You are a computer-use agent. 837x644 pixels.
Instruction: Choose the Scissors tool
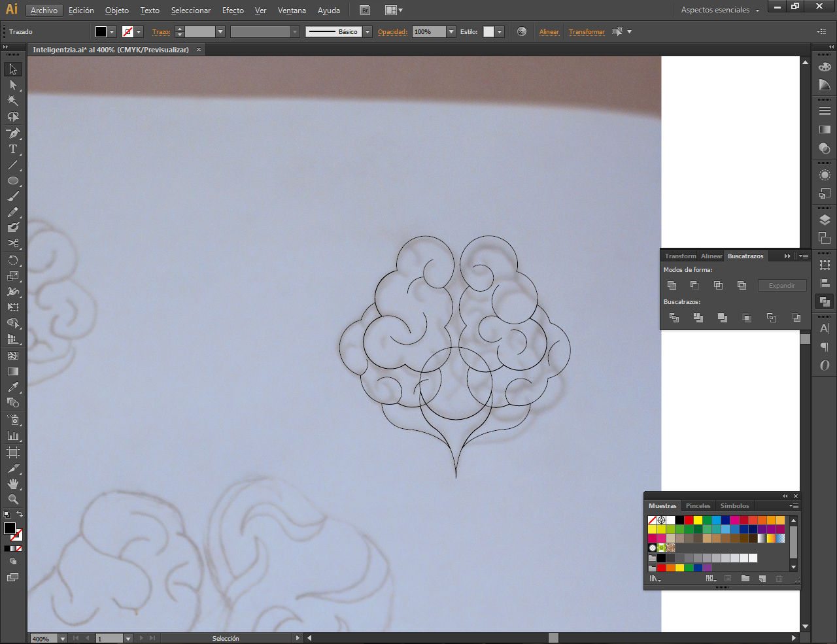click(13, 243)
